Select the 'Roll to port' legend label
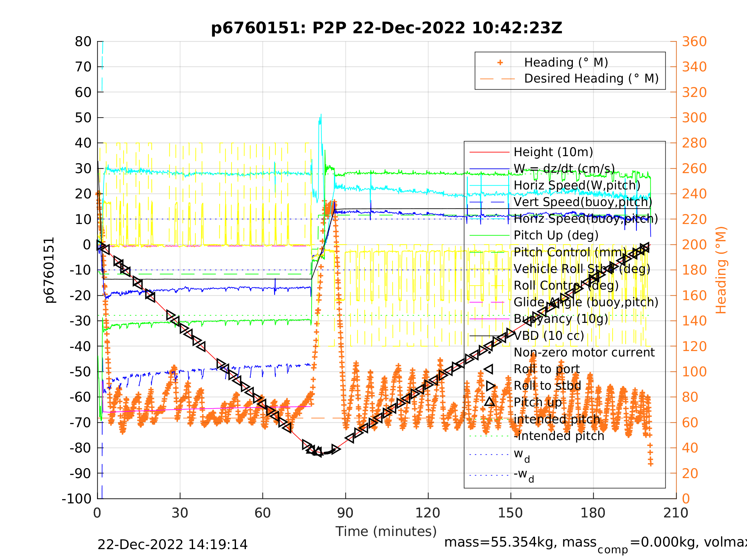 [x=547, y=369]
